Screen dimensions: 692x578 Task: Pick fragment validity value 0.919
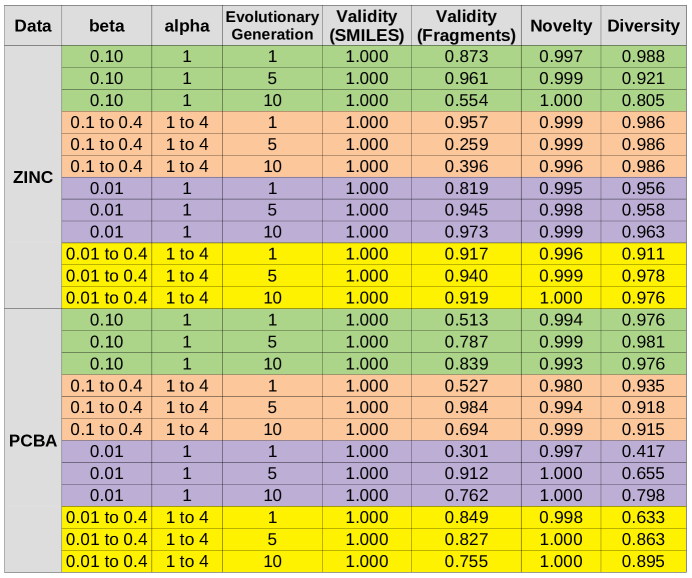coord(466,298)
